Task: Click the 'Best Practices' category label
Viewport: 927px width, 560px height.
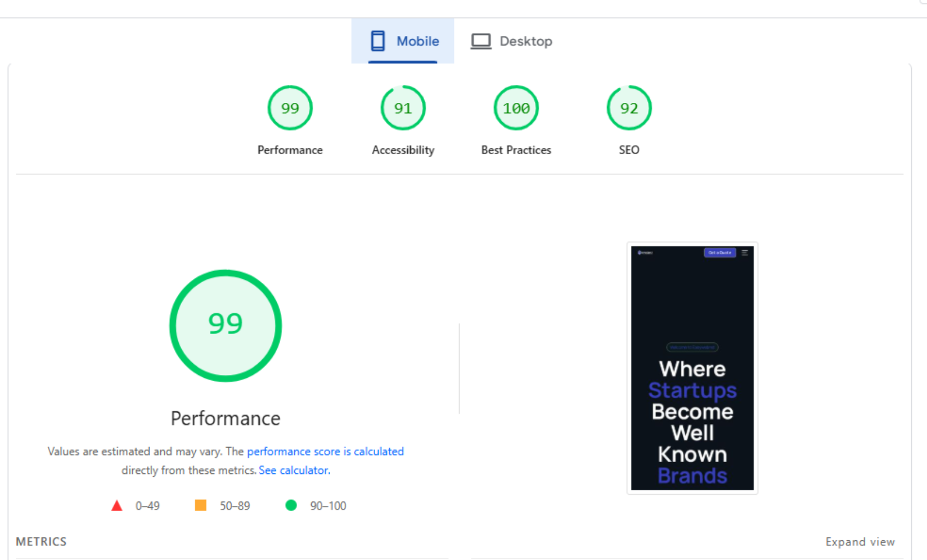Action: point(516,150)
